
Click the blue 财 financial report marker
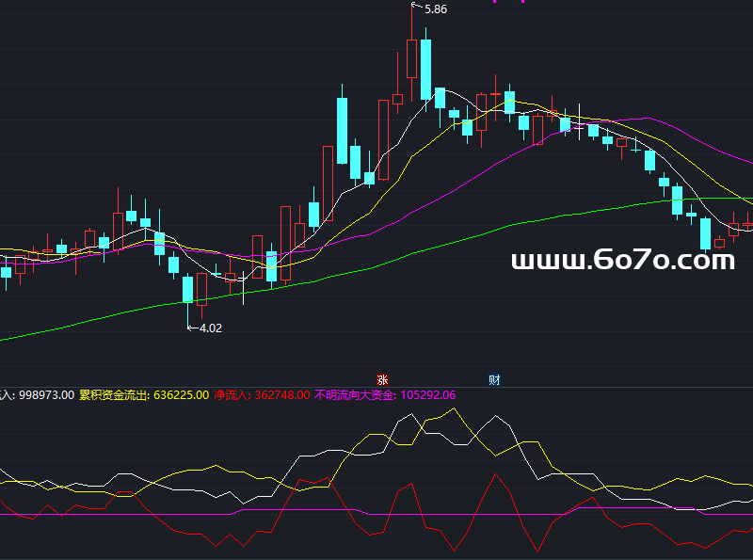tap(494, 380)
